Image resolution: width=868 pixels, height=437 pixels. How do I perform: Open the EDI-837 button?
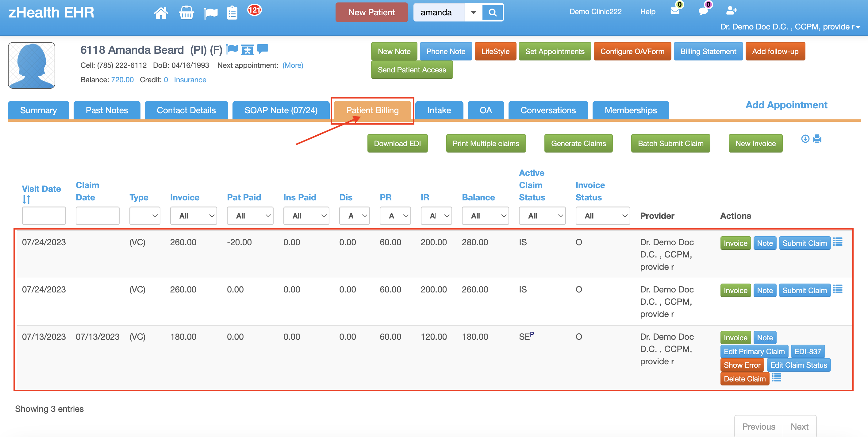pyautogui.click(x=808, y=351)
